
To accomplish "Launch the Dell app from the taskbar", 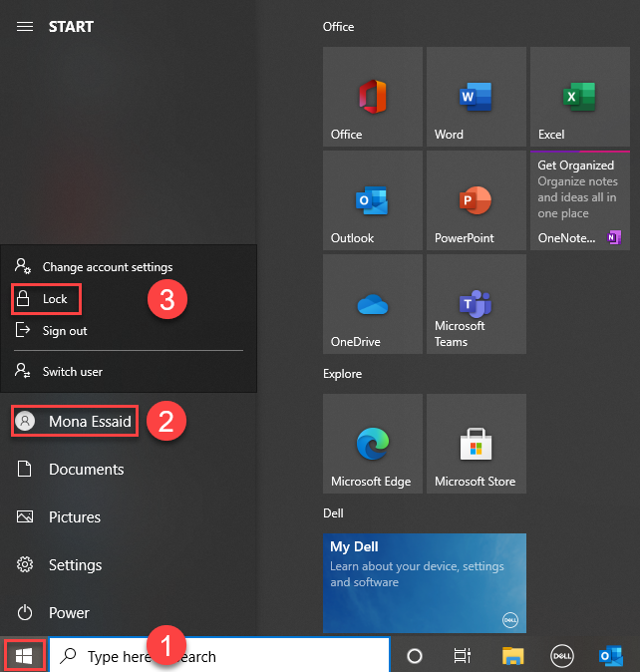I will 561,656.
